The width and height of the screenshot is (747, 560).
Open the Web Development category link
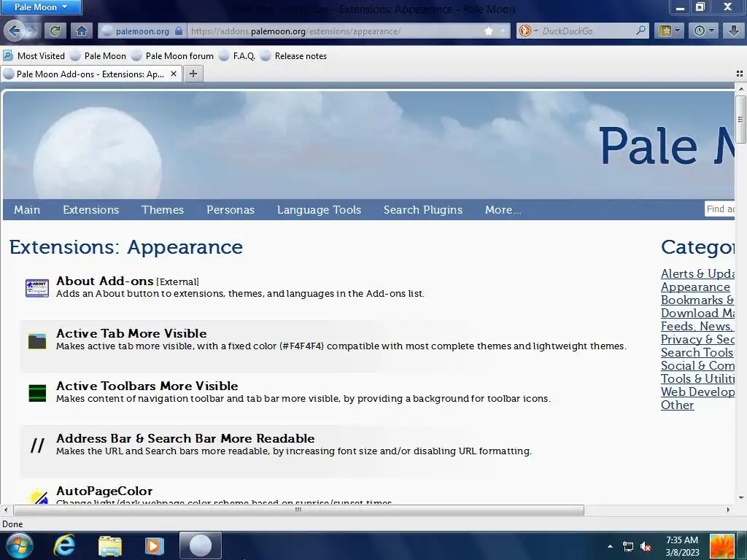point(697,392)
